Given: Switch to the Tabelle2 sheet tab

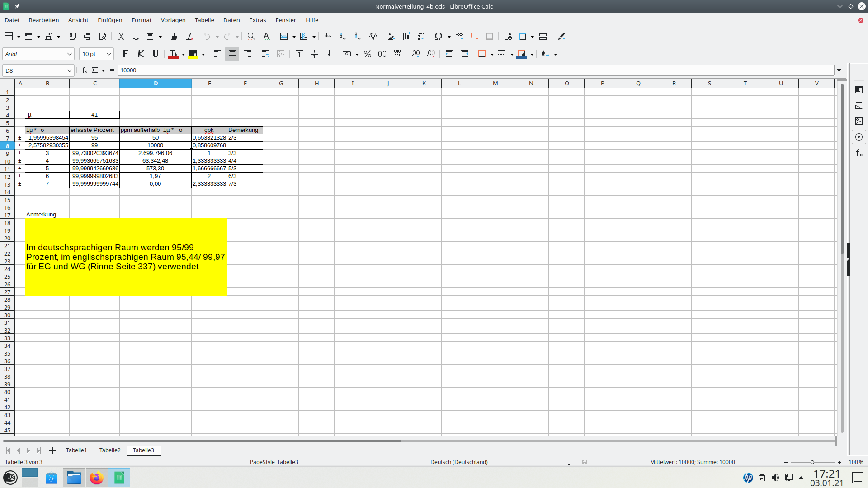Looking at the screenshot, I should click(110, 450).
